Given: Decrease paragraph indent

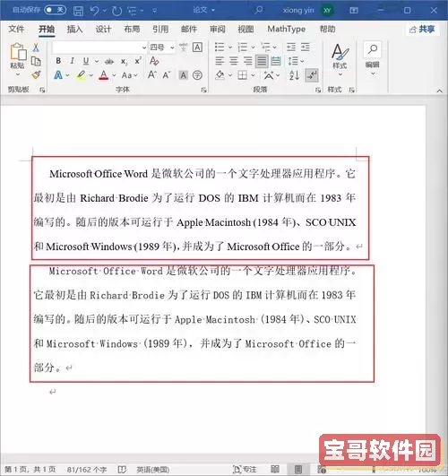Looking at the screenshot, I should (x=291, y=47).
